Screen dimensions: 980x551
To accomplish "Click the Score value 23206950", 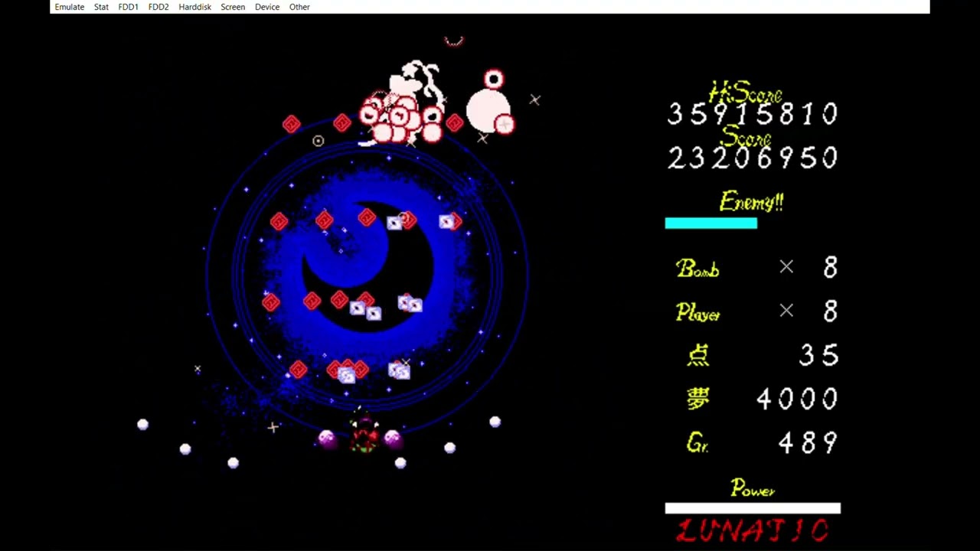I will coord(753,158).
